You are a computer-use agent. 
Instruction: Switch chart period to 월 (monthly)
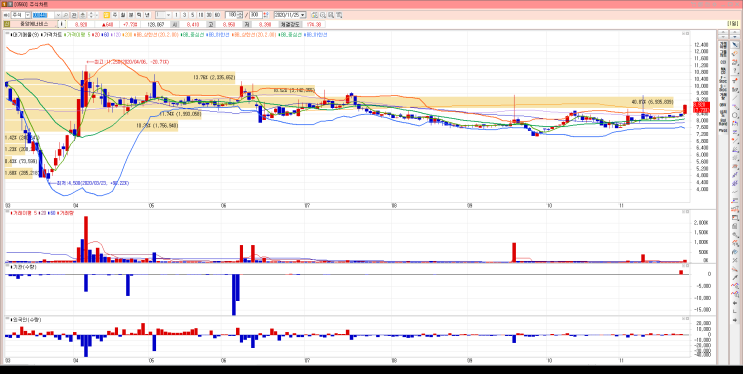coord(123,15)
